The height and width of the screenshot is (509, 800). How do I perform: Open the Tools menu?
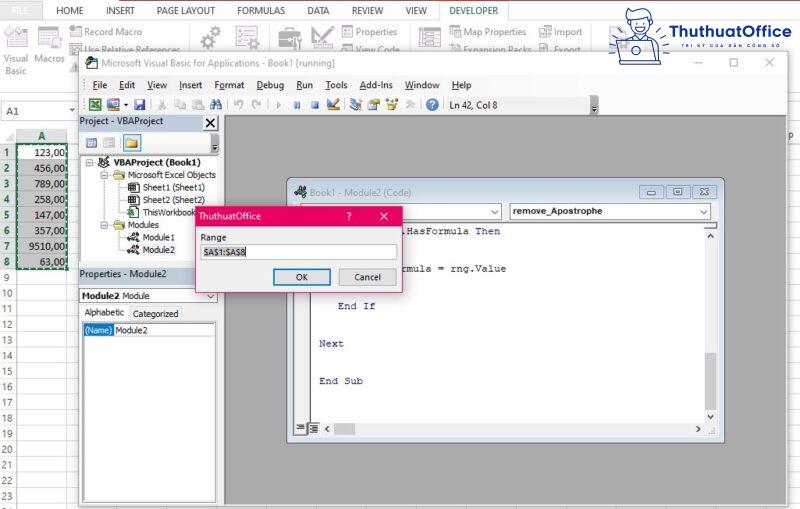(336, 85)
